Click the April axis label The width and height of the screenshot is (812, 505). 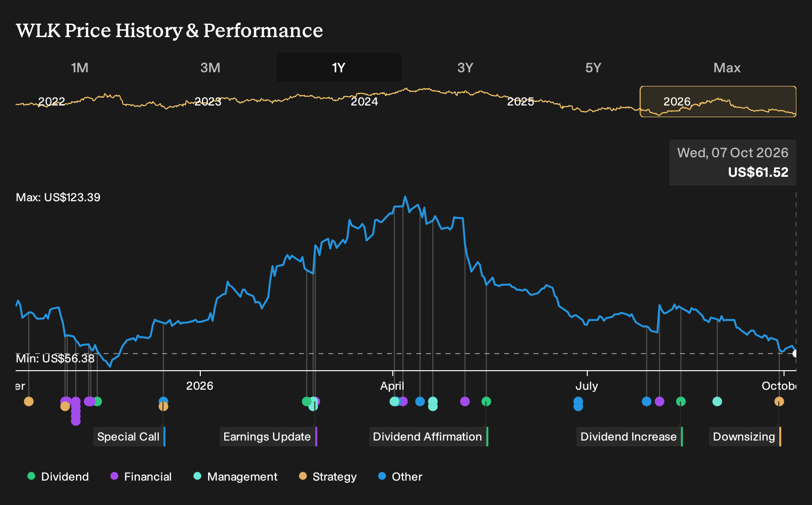[x=392, y=386]
